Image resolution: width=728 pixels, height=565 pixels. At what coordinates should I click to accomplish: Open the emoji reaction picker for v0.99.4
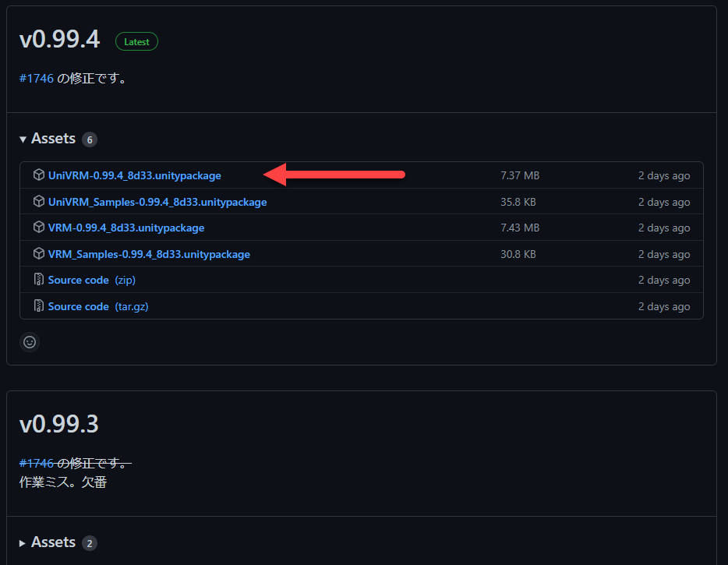coord(30,342)
